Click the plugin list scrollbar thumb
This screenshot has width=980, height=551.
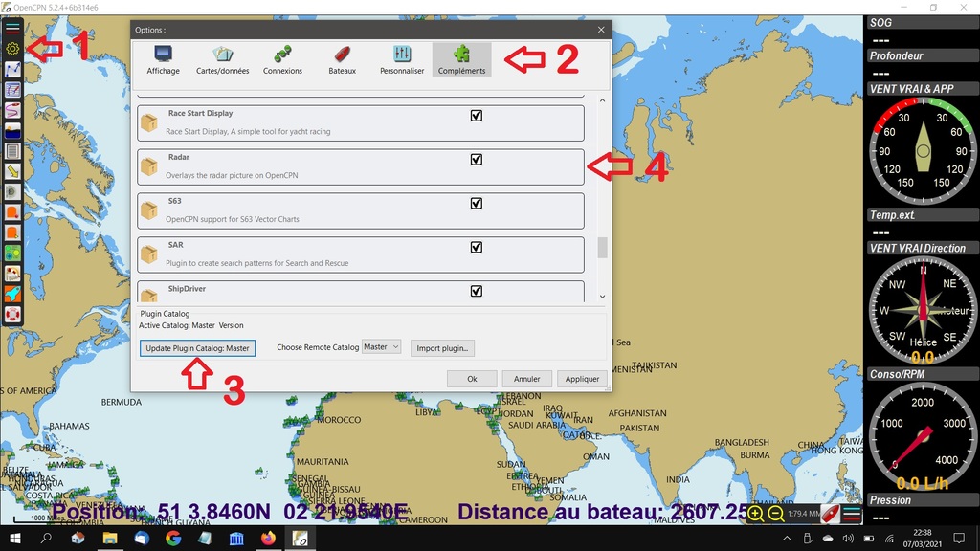coord(603,248)
